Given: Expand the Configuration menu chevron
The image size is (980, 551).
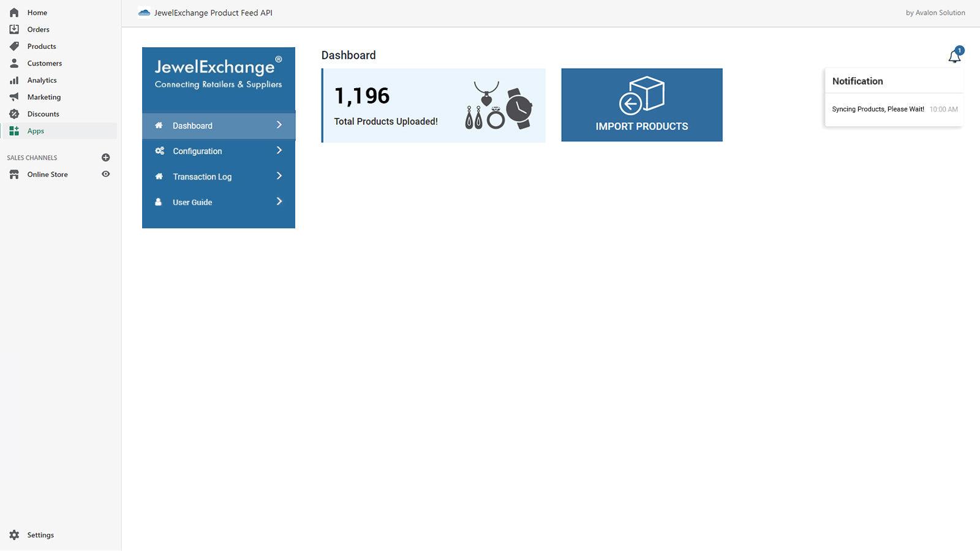Looking at the screenshot, I should pyautogui.click(x=279, y=151).
